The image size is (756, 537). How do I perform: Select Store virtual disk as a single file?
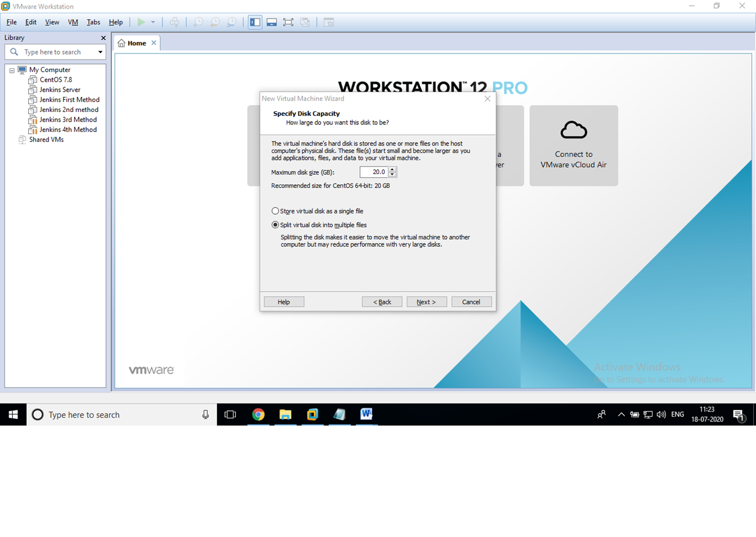[275, 211]
